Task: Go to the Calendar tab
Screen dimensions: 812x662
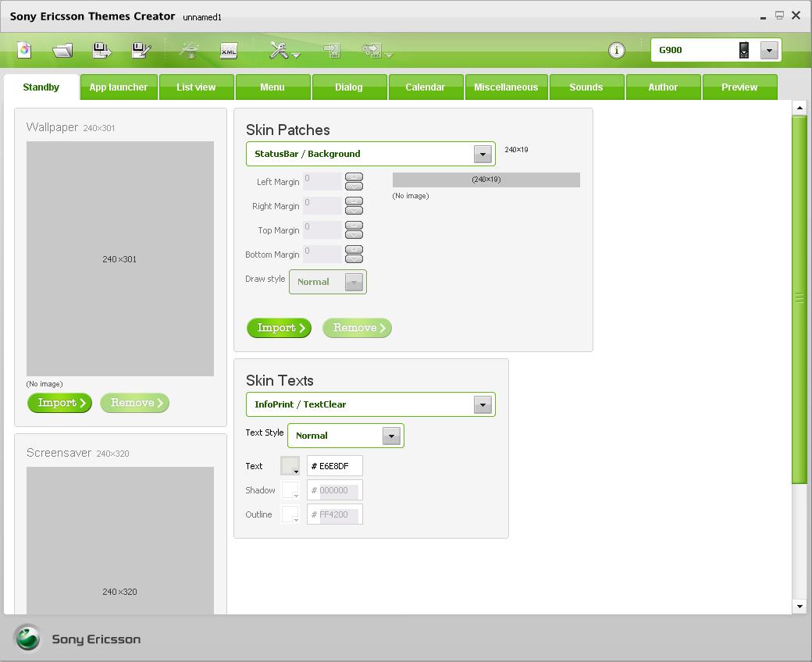Action: point(426,87)
